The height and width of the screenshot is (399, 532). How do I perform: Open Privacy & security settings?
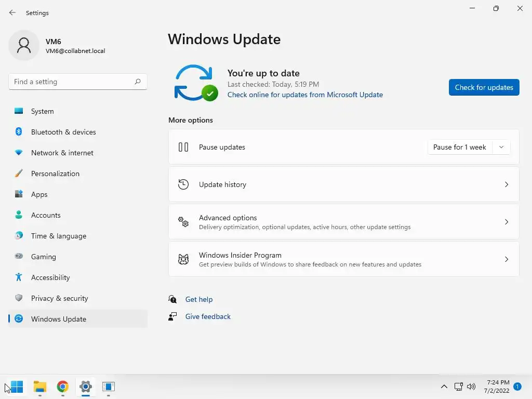(x=78, y=298)
